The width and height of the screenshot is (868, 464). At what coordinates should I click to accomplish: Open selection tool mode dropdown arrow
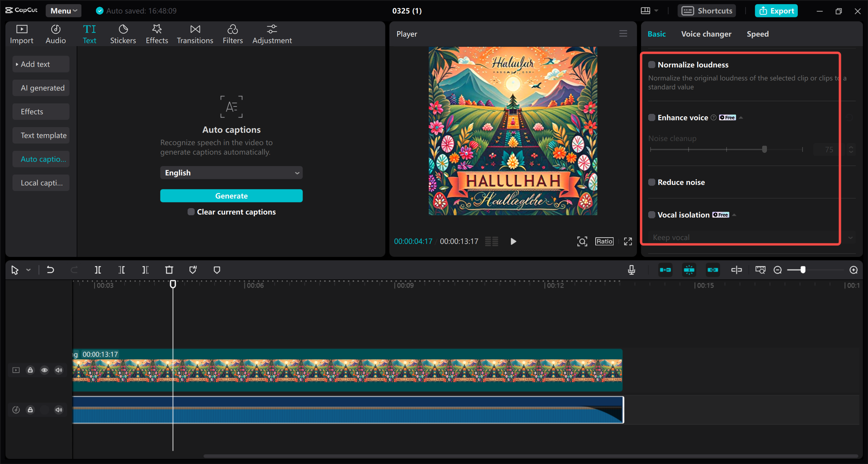(28, 270)
